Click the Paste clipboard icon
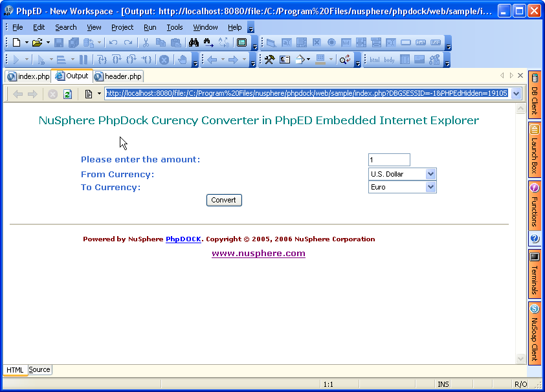Viewport: 545px width, 392px height. point(176,43)
